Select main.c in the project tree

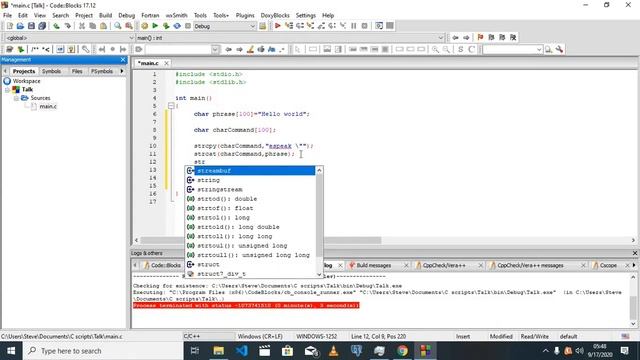pyautogui.click(x=48, y=107)
